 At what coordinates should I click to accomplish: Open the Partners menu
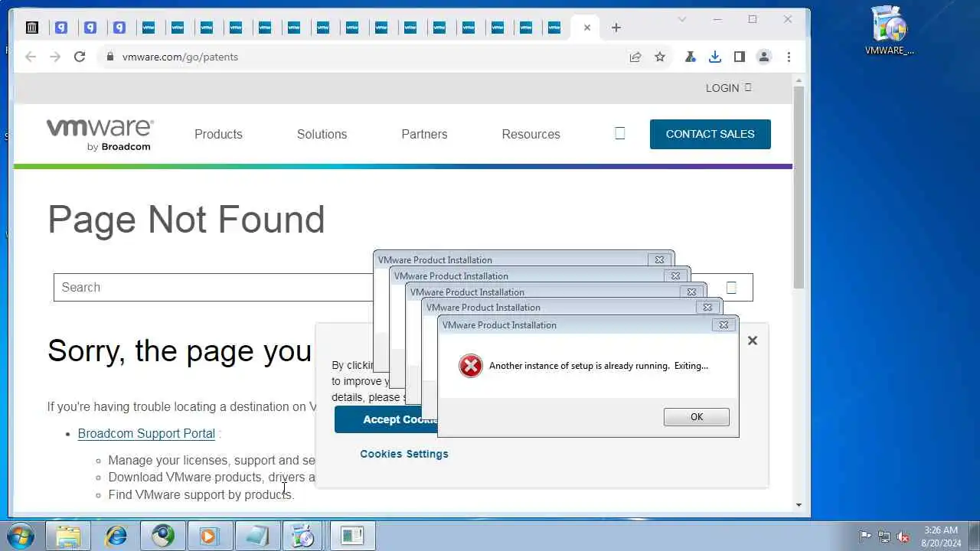(x=424, y=134)
